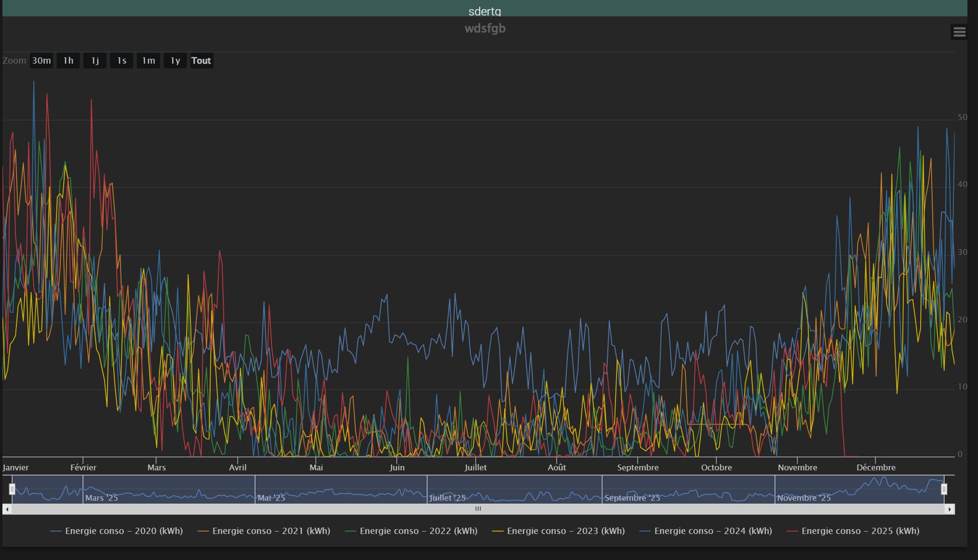Click the navigator right handle

click(x=944, y=489)
